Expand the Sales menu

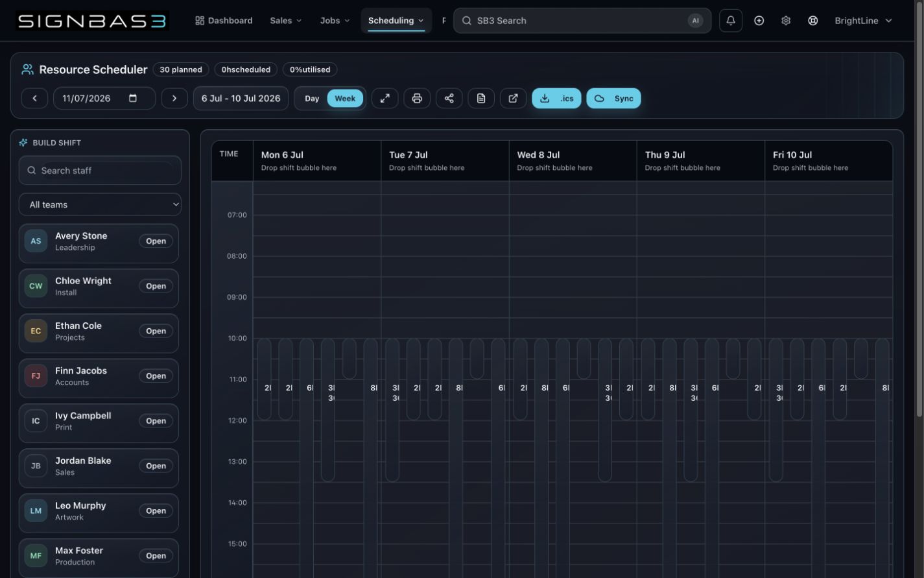[285, 21]
